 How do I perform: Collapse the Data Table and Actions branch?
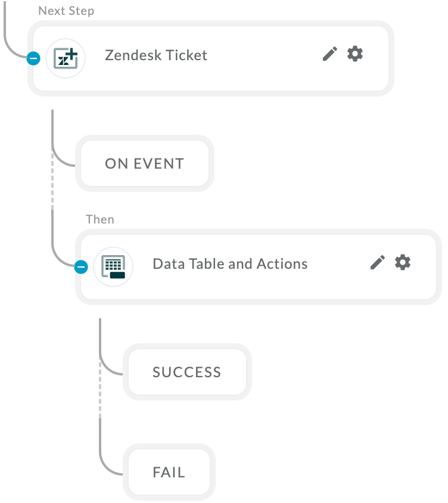point(81,267)
